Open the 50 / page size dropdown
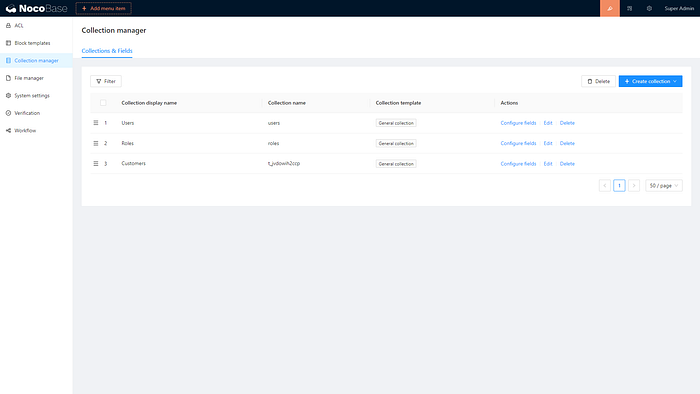This screenshot has height=394, width=700. [664, 186]
